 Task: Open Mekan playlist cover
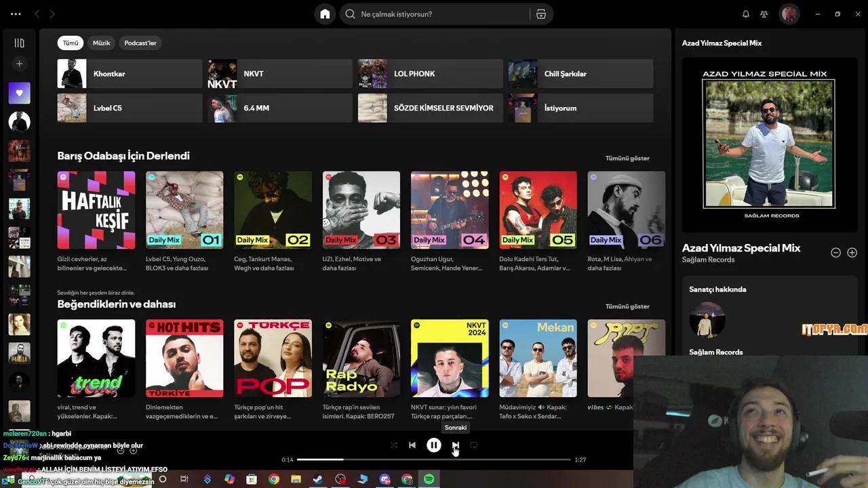(538, 359)
